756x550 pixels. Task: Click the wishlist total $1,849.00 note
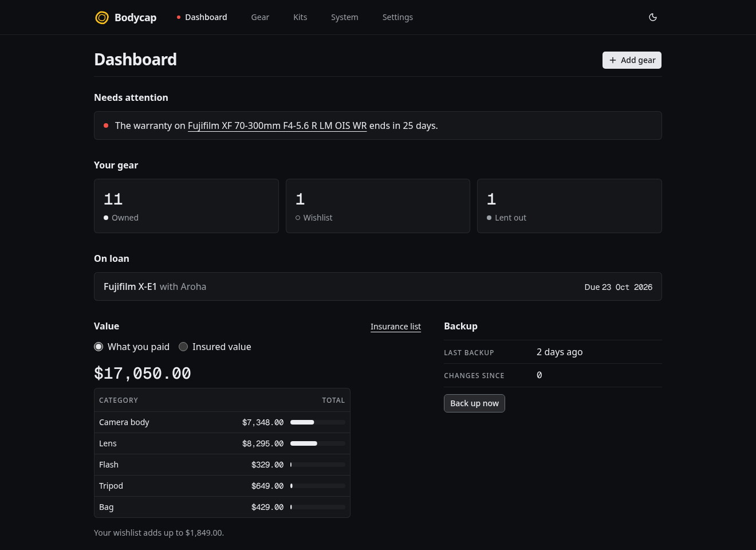[x=159, y=533]
